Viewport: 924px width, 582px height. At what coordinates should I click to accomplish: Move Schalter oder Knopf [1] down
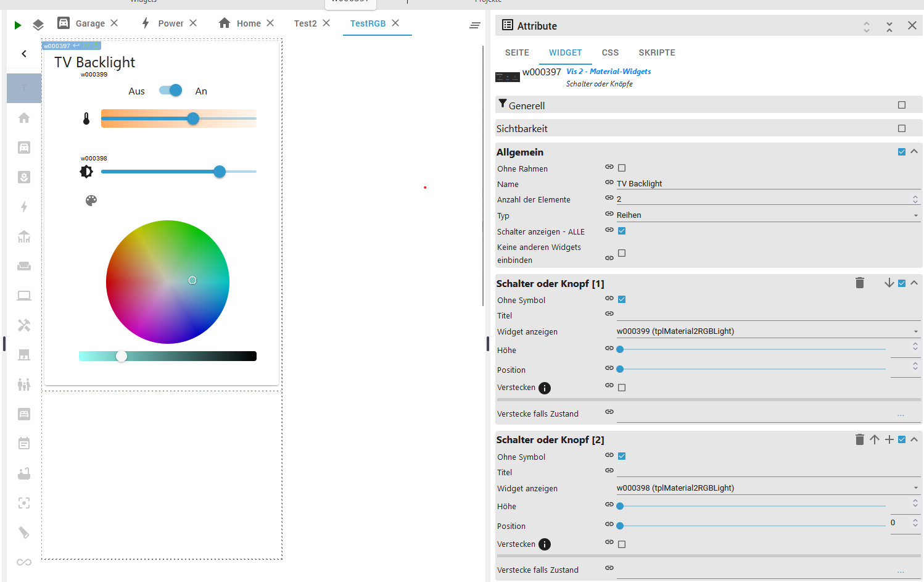click(889, 283)
